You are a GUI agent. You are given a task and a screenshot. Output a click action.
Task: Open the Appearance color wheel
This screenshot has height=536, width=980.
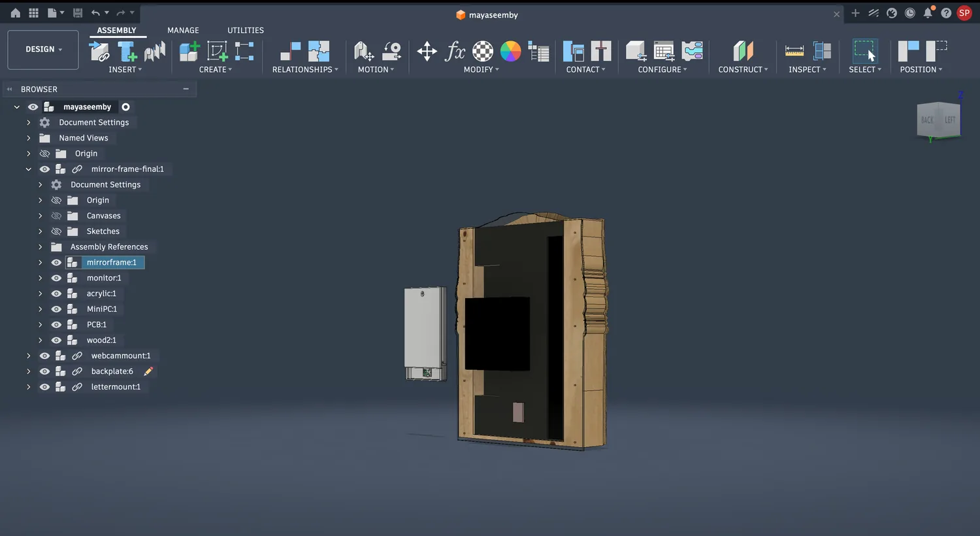[x=510, y=51]
